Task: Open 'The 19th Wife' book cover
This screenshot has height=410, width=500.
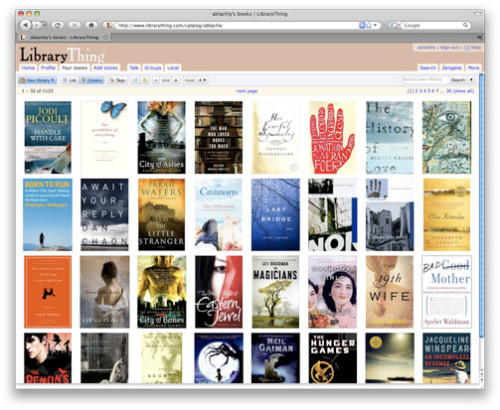Action: [389, 292]
